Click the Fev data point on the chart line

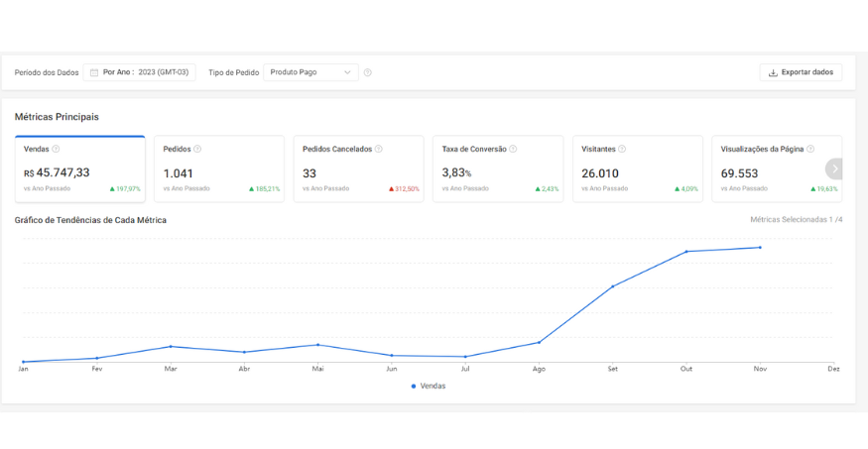[x=97, y=358]
